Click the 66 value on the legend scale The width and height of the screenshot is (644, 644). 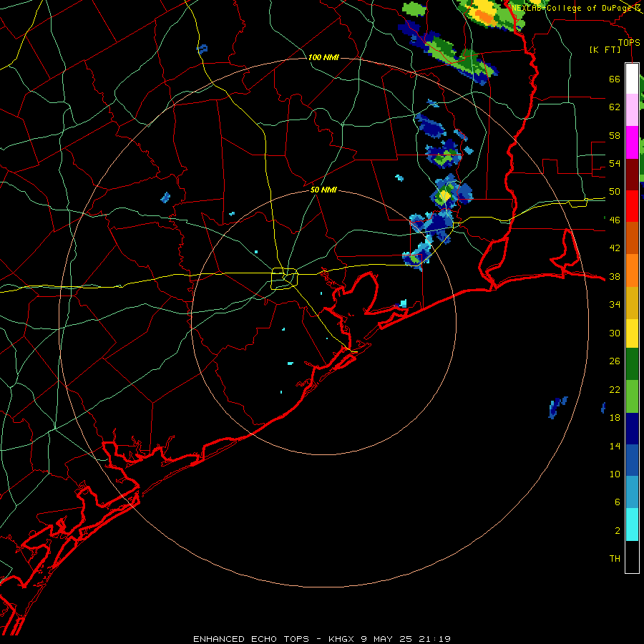point(615,79)
